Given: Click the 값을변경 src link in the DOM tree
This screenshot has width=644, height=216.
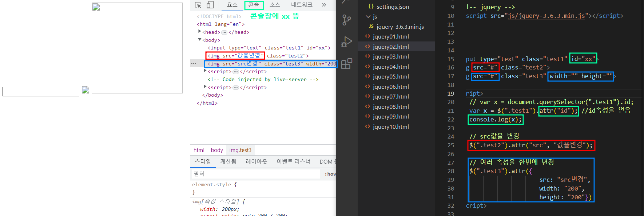Looking at the screenshot, I should tap(249, 56).
